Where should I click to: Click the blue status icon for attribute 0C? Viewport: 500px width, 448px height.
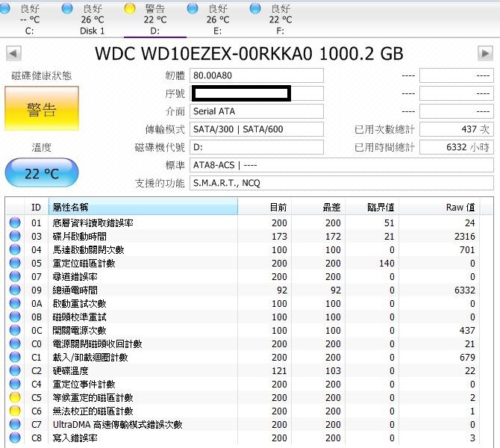[15, 330]
